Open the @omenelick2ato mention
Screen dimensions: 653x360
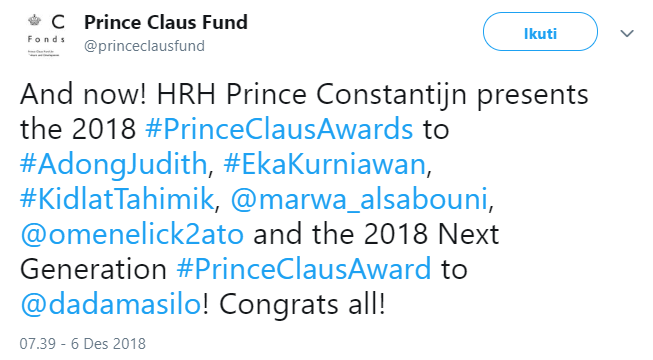click(x=132, y=234)
